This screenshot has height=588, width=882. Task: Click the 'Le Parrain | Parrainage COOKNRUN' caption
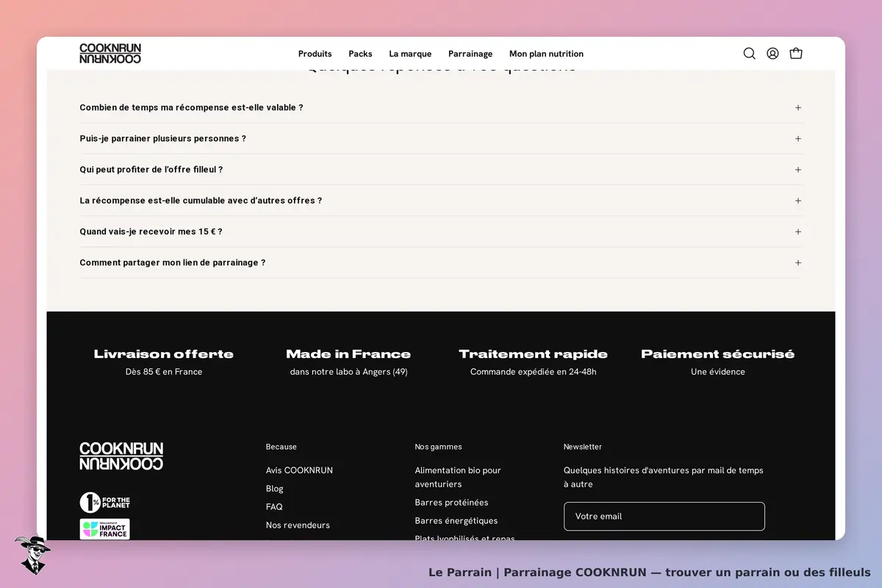click(x=650, y=572)
